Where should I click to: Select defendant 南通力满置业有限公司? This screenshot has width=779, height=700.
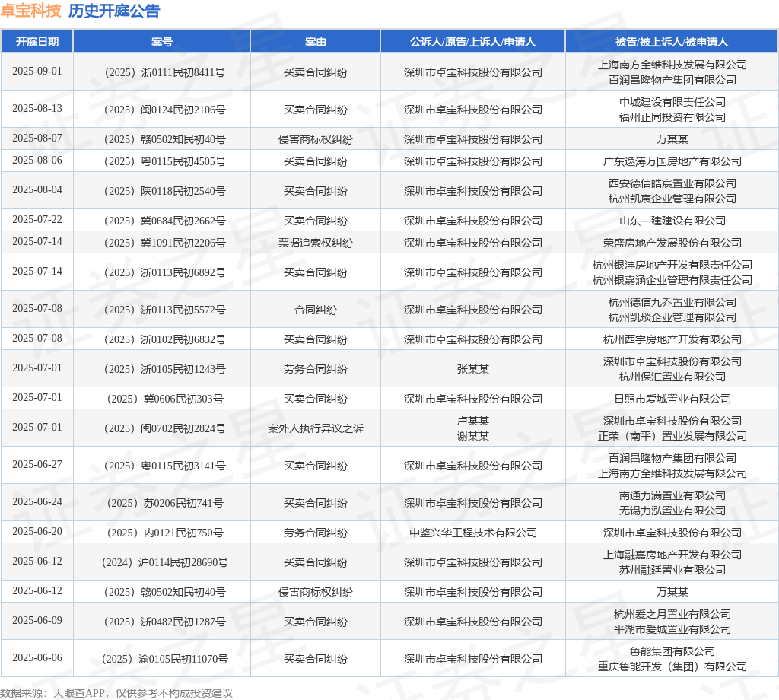coord(672,495)
